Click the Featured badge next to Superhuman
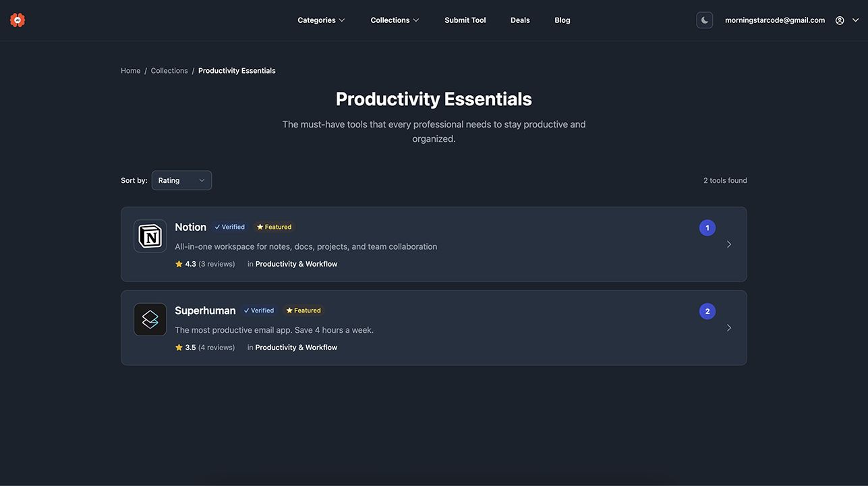The image size is (868, 486). click(303, 310)
